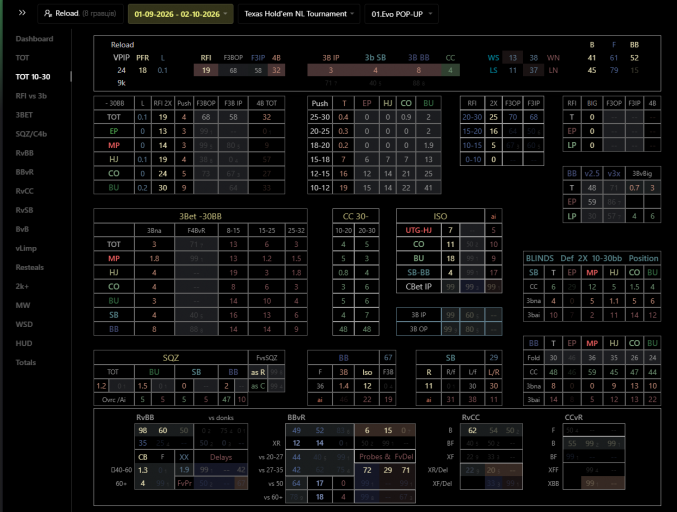Select the TOT sidebar item
677x512 pixels.
coord(22,58)
